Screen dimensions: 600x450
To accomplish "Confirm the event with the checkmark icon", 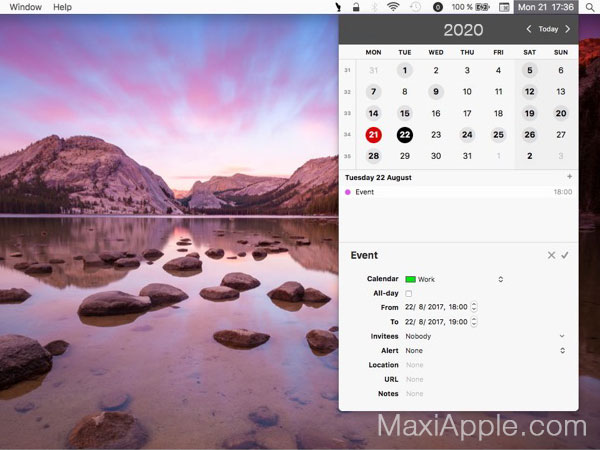I will pyautogui.click(x=565, y=255).
